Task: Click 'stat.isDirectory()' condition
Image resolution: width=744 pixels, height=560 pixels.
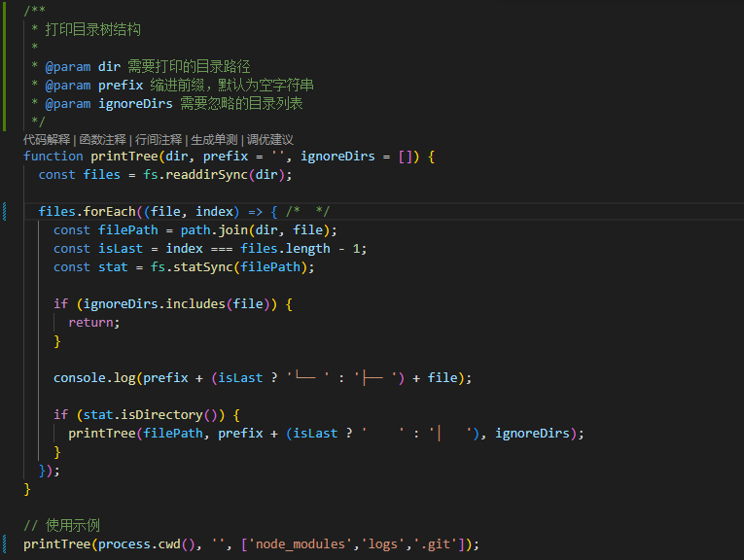Action: pyautogui.click(x=150, y=415)
